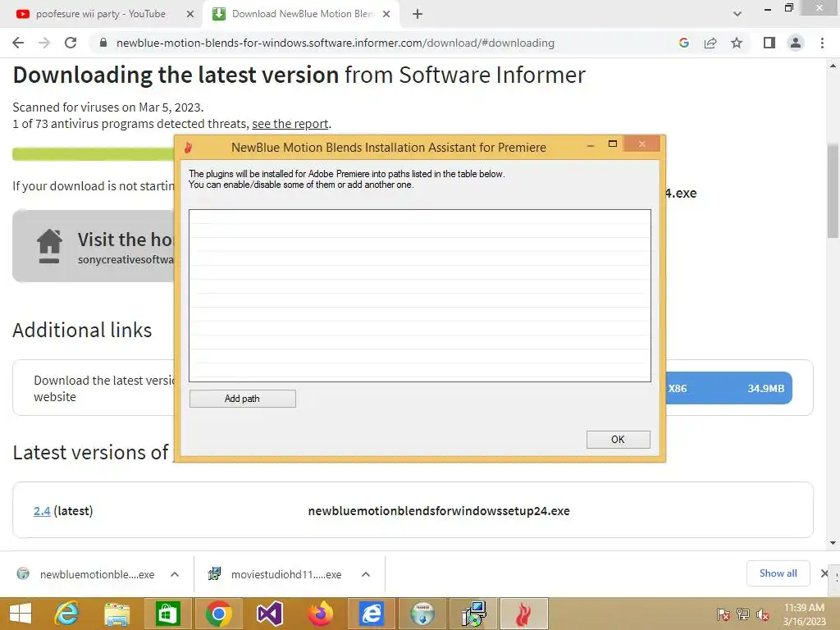The image size is (840, 630).
Task: Open the Chrome profile menu
Action: (x=796, y=43)
